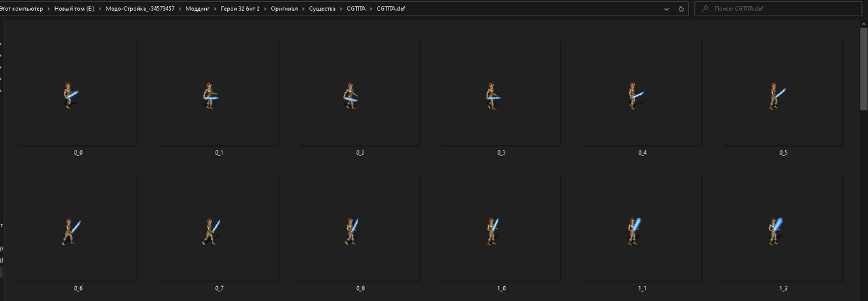Expand chevron between 'CGTITA' and 'CGTITA.def'

pos(372,9)
